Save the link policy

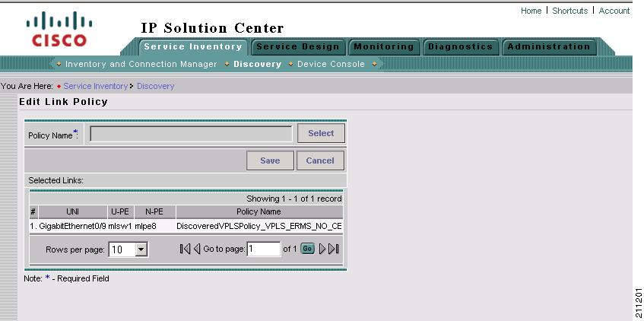tap(270, 160)
